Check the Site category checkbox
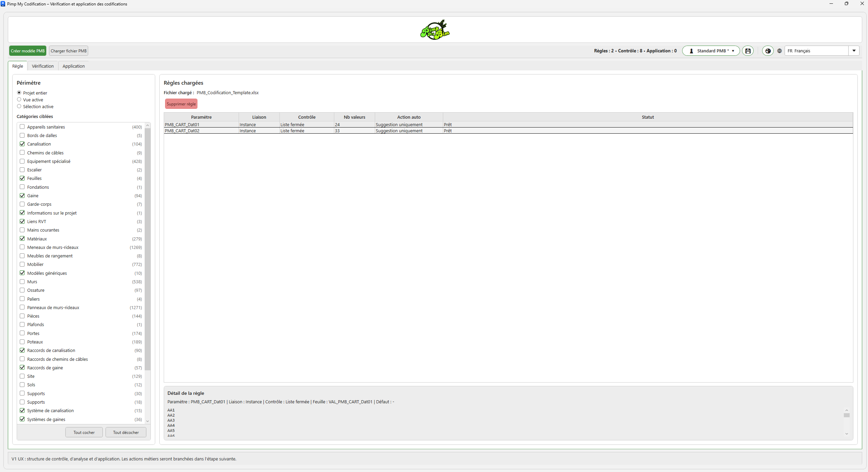This screenshot has height=472, width=868. pyautogui.click(x=22, y=376)
